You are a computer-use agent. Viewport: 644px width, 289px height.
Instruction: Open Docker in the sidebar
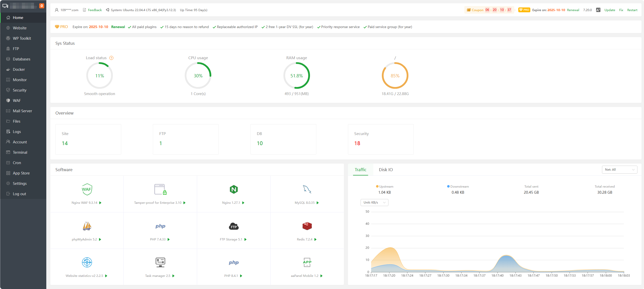point(23,70)
